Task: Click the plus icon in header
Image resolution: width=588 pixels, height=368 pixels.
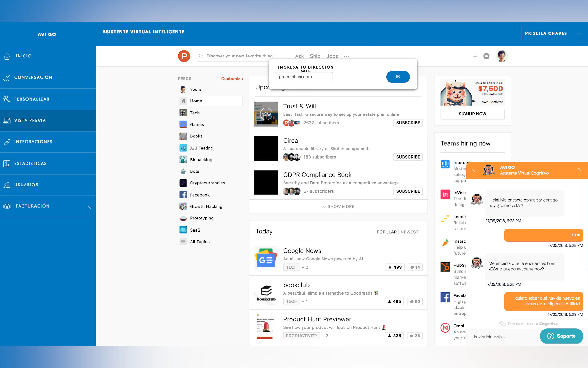Action: click(x=475, y=56)
